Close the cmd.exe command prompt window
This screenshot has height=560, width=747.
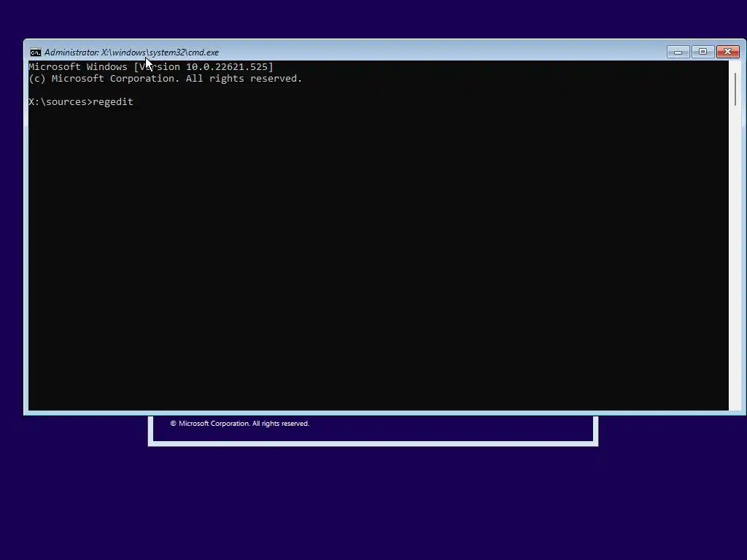click(728, 52)
